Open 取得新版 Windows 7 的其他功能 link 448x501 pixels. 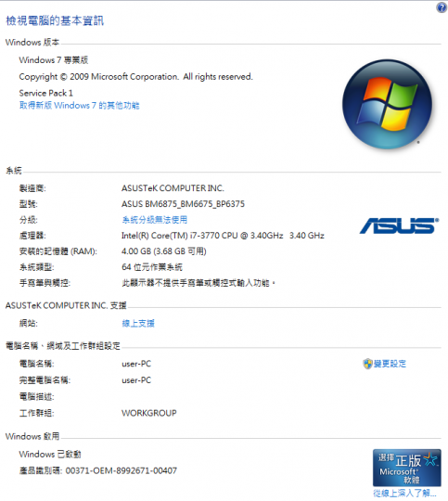pyautogui.click(x=79, y=106)
